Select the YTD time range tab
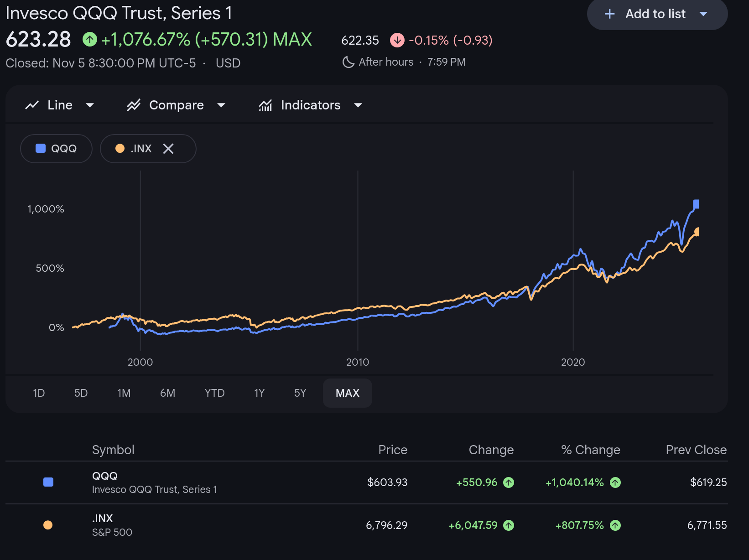Image resolution: width=749 pixels, height=560 pixels. [214, 393]
